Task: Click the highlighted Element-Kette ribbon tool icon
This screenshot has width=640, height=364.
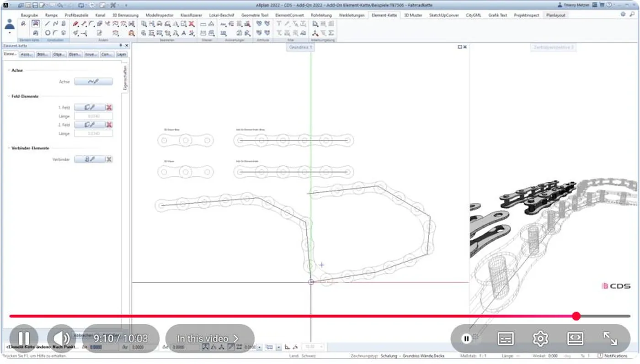Action: click(x=35, y=24)
